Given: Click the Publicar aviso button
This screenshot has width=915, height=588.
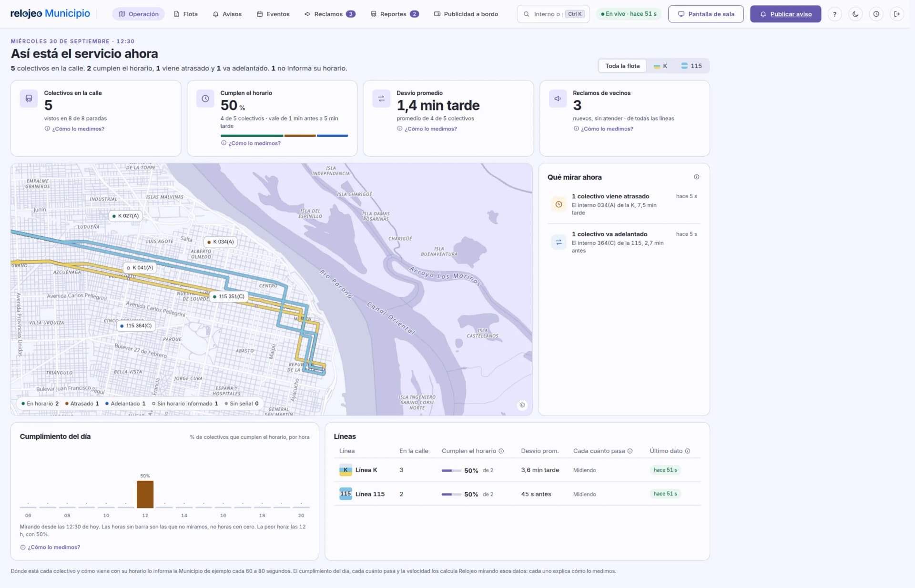Looking at the screenshot, I should (785, 14).
